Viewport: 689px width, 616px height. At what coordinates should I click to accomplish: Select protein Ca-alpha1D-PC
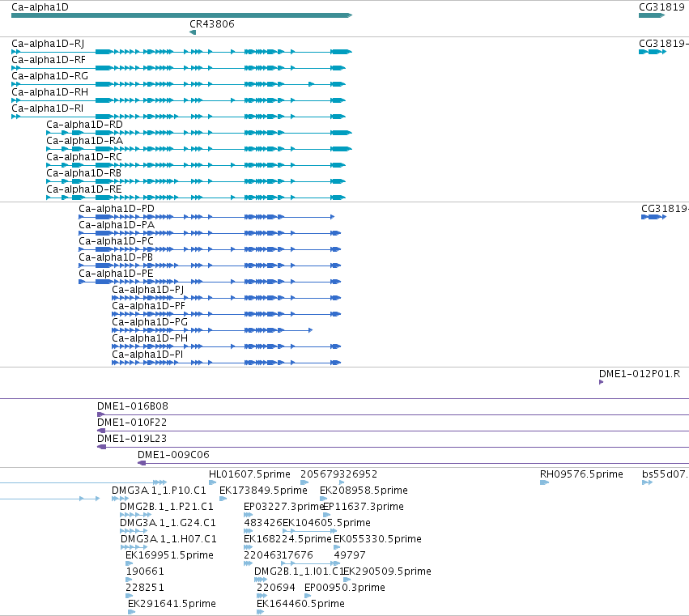tap(210, 249)
